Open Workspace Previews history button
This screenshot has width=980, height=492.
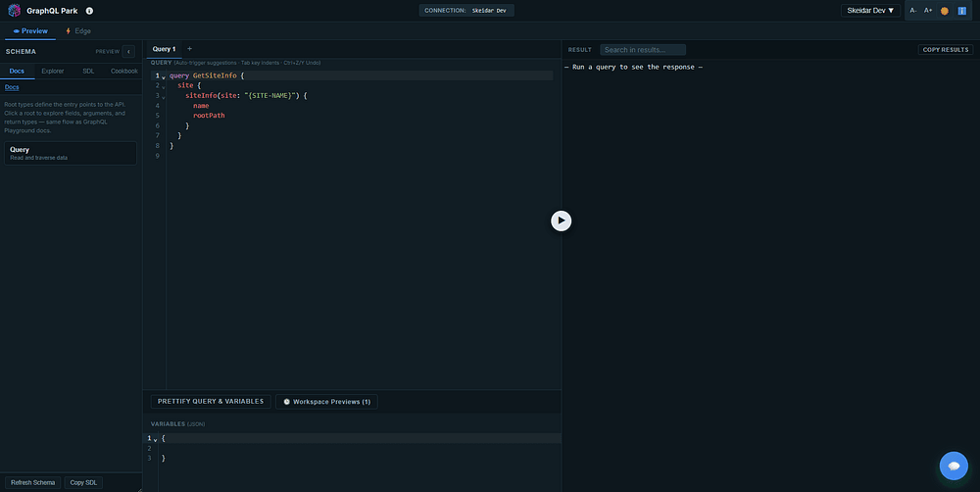pyautogui.click(x=326, y=402)
